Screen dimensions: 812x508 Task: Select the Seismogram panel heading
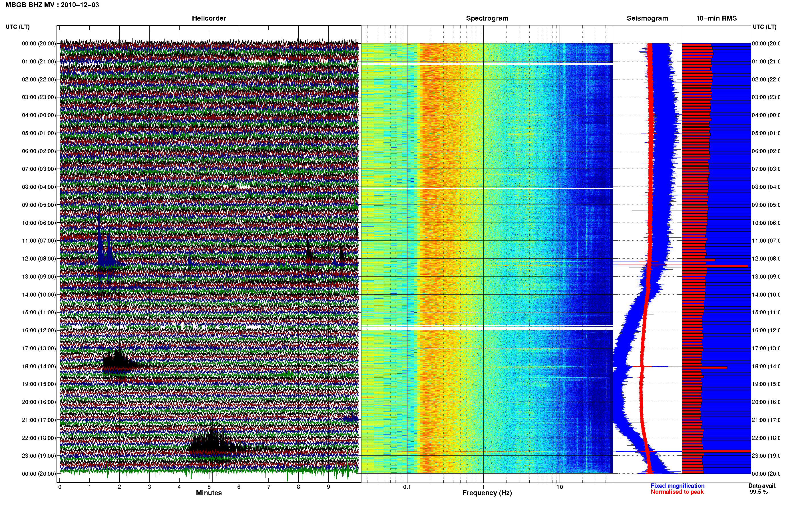click(x=647, y=18)
